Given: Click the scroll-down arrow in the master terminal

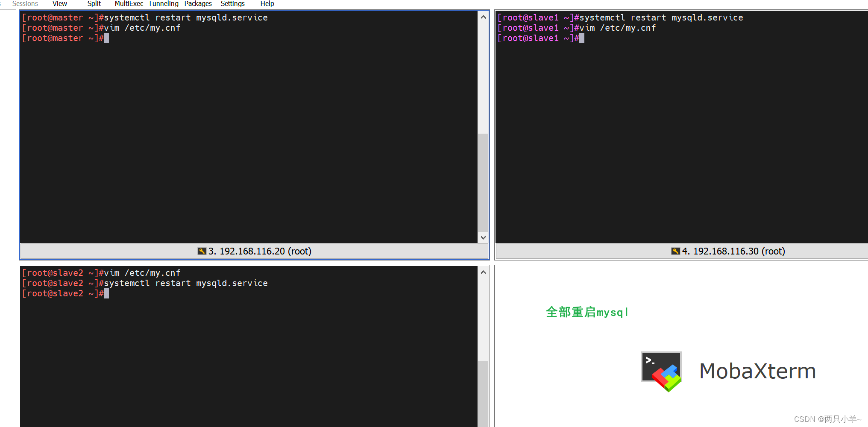Looking at the screenshot, I should [x=483, y=237].
